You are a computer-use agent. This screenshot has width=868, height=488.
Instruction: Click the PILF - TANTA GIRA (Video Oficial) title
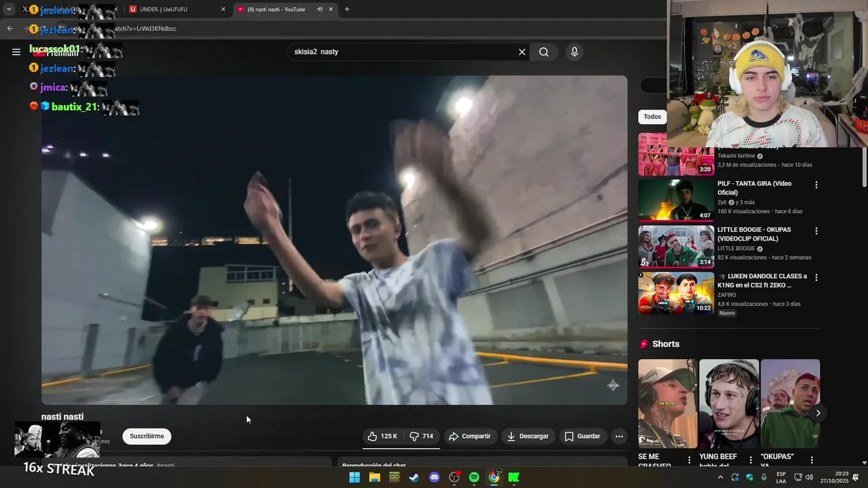755,188
